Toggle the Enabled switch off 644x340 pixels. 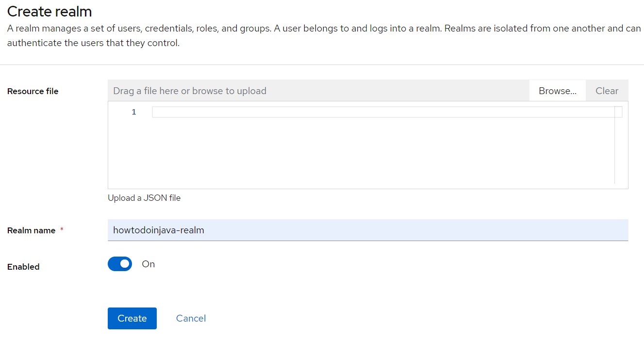(x=120, y=264)
